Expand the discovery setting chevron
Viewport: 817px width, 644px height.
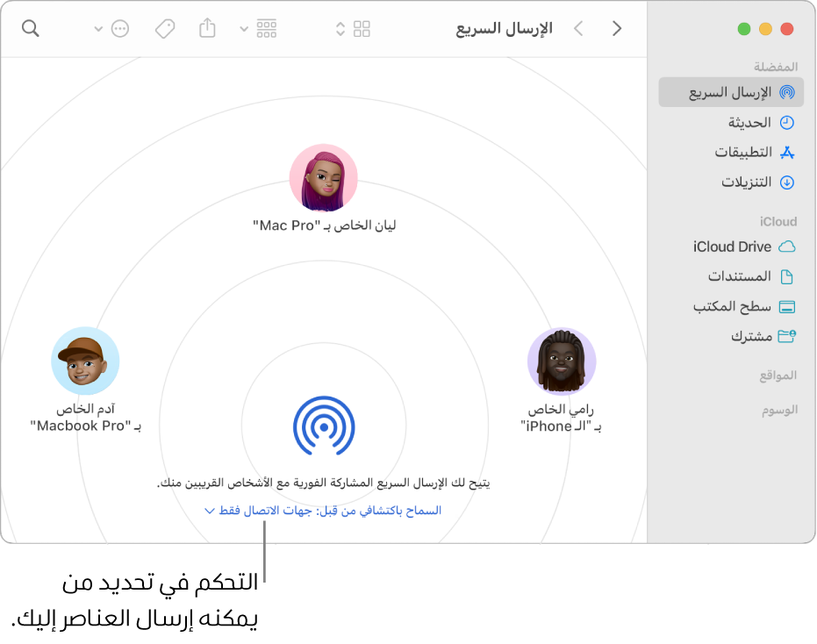[210, 511]
